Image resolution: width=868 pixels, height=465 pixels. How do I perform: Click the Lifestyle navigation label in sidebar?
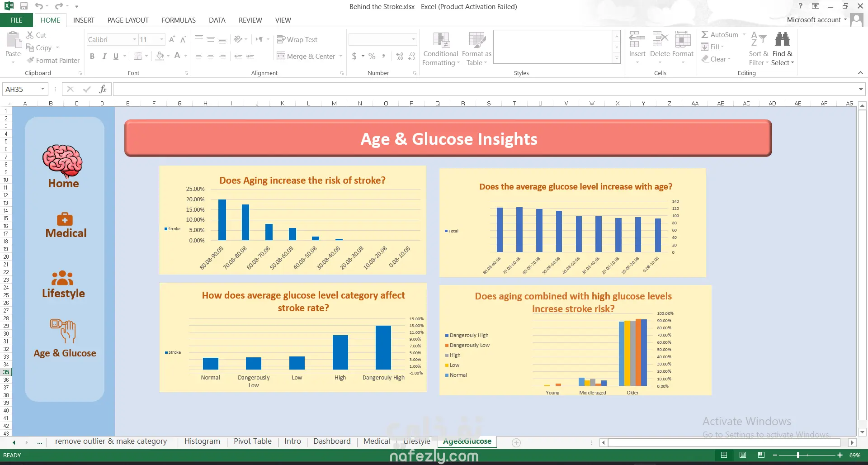(x=63, y=294)
